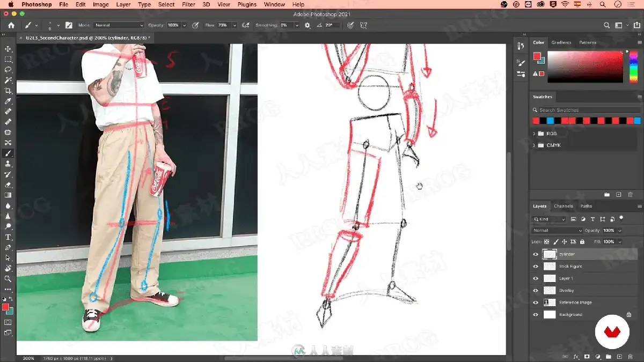
Task: Delete swatch with Swatches trash icon
Action: pos(631,194)
